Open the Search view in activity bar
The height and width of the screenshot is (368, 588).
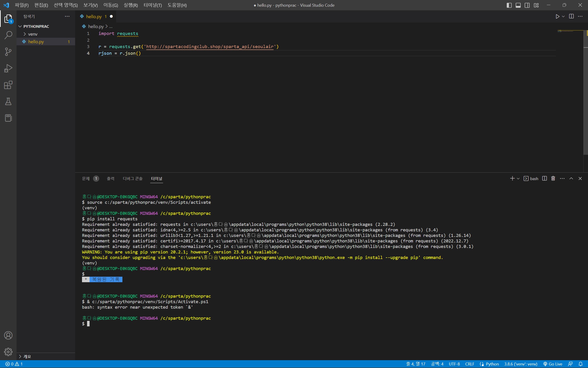8,35
